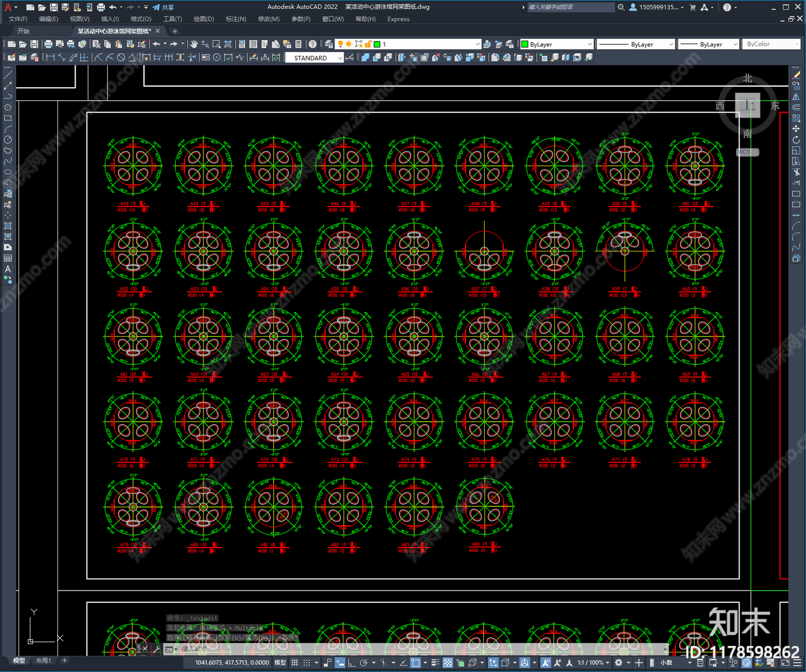806x672 pixels.
Task: Click the Share paper-plane icon
Action: pyautogui.click(x=156, y=7)
